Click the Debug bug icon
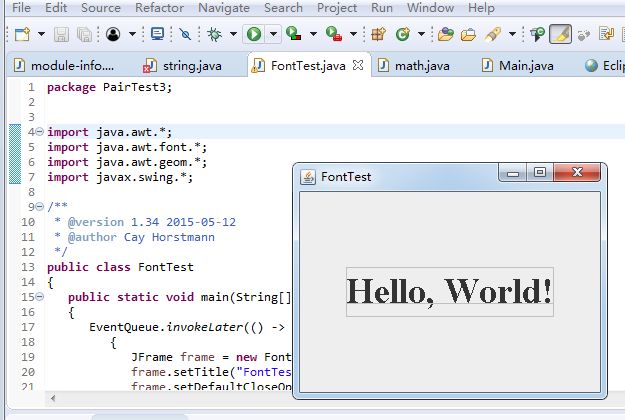 [214, 35]
